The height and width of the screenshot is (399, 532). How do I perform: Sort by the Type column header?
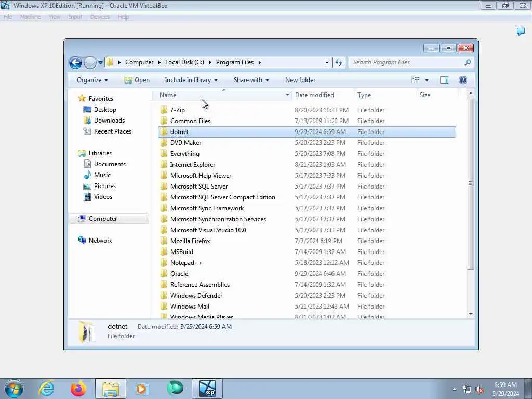click(x=364, y=95)
